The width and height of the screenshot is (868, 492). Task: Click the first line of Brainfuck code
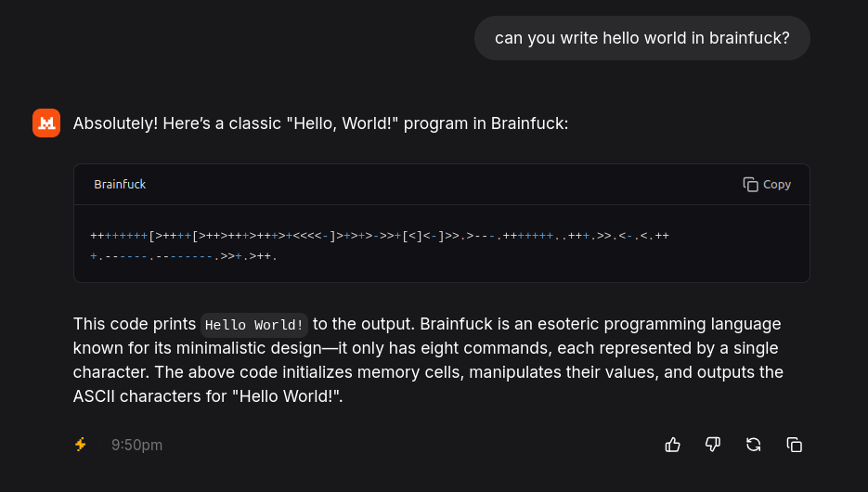click(x=380, y=236)
